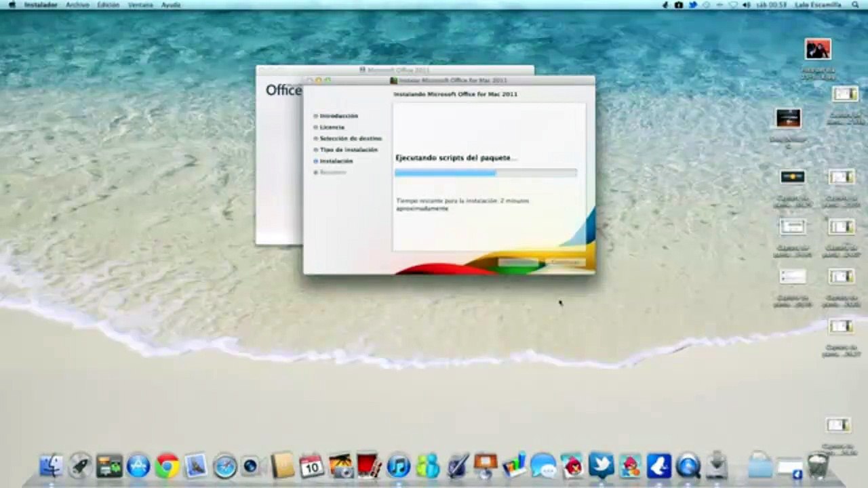
Task: Open the Edición menu
Action: coord(108,5)
